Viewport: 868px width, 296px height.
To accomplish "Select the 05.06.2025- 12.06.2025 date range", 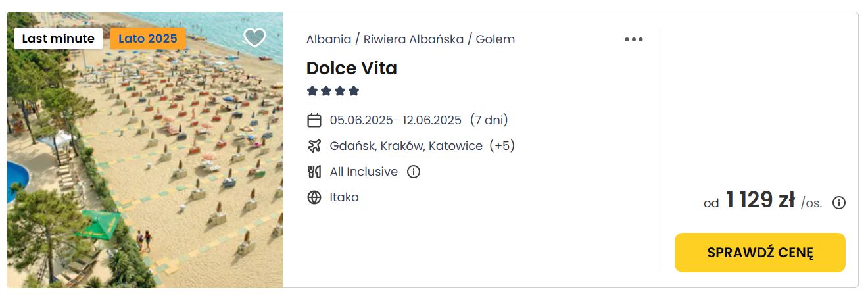I will (396, 120).
